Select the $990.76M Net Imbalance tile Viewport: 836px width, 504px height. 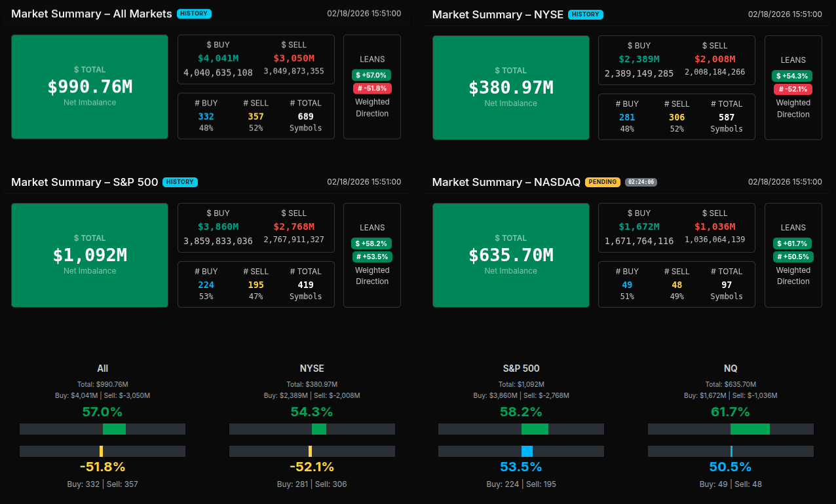coord(90,86)
